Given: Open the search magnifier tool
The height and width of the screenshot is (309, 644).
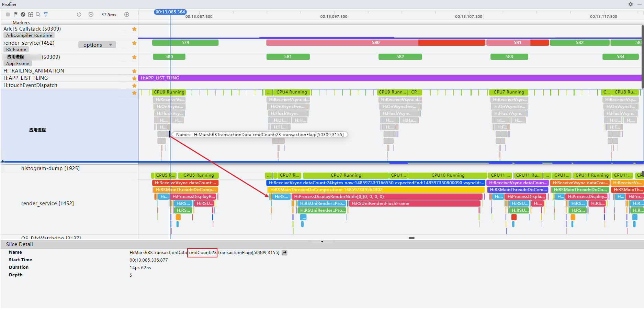Looking at the screenshot, I should pos(38,14).
